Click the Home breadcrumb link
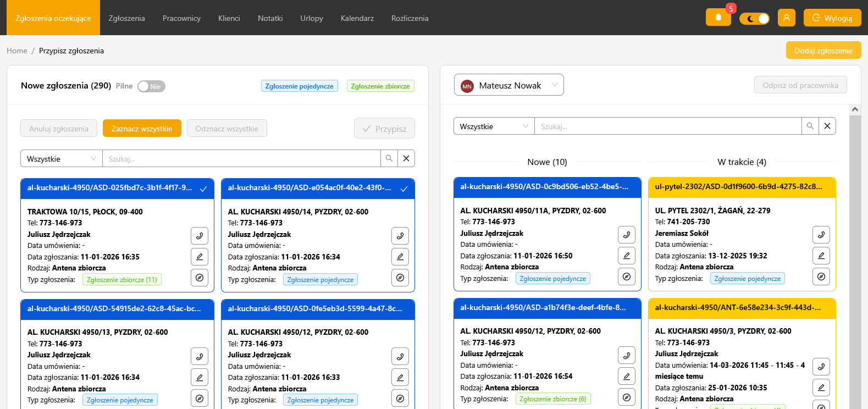 (x=16, y=51)
